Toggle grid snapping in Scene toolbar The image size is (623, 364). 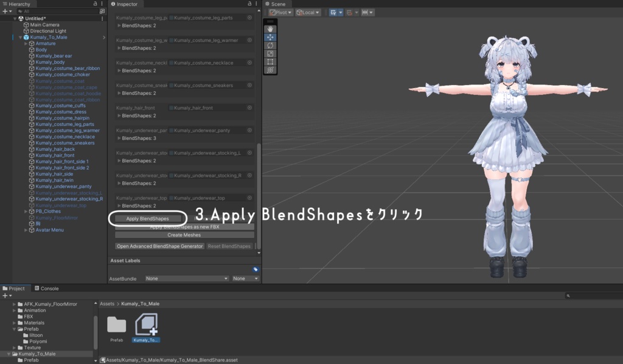coord(349,12)
